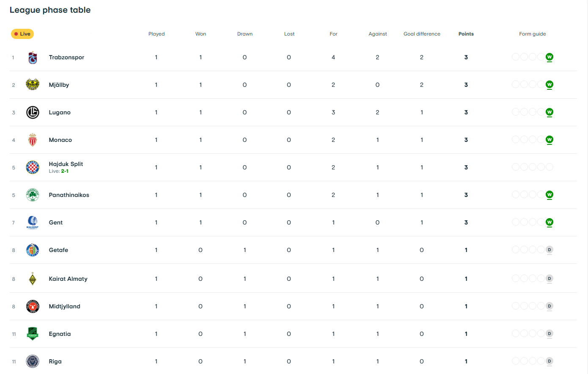Click the Mjällby club crest

pos(33,85)
